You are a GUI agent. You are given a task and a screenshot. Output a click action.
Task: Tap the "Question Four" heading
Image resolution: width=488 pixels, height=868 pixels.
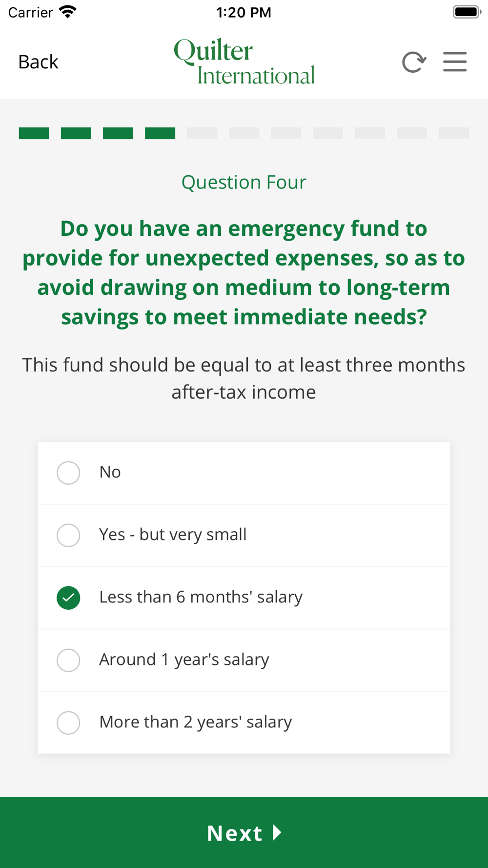coord(244,182)
